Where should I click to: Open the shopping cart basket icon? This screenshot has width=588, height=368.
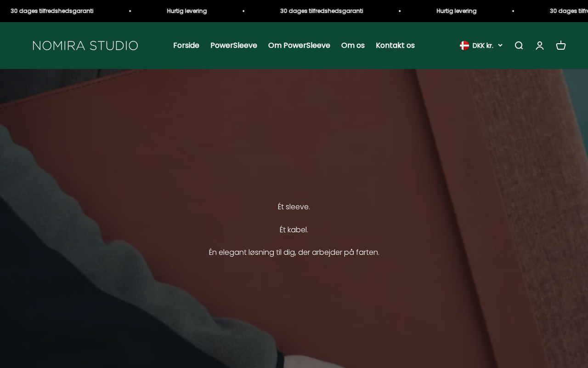point(561,46)
